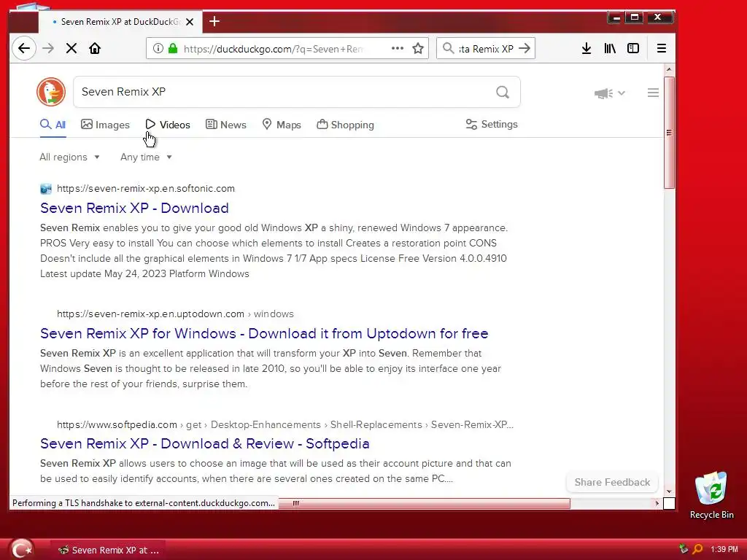Open the Firefox hamburger menu

pos(661,48)
